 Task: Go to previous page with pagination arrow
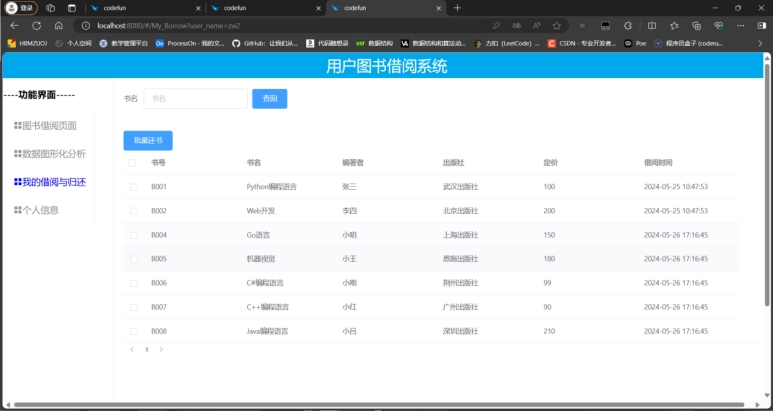click(x=132, y=350)
